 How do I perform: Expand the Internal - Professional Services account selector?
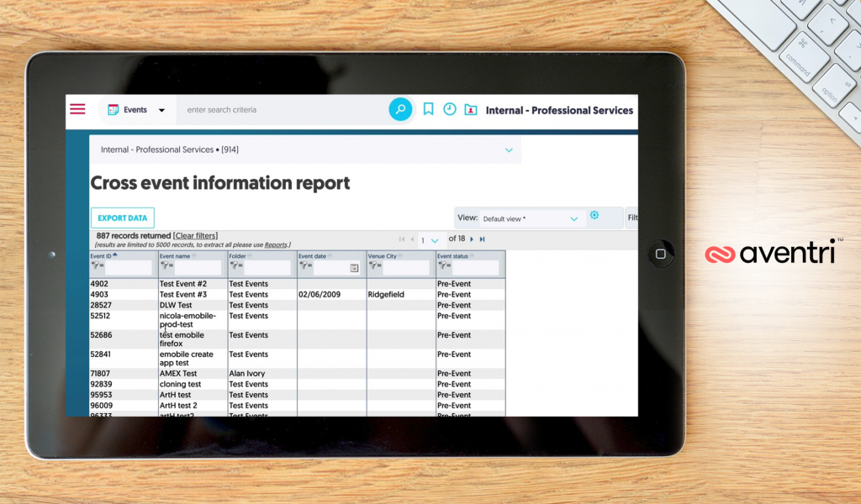(x=508, y=150)
